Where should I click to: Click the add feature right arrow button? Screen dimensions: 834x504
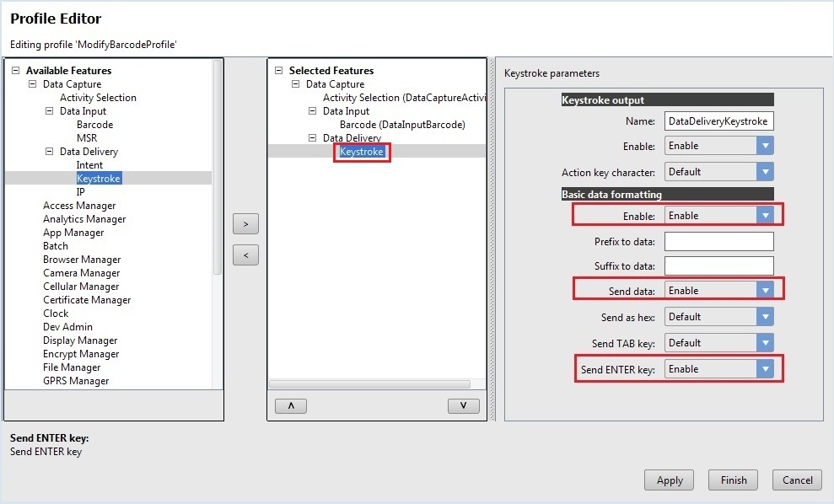pos(245,224)
